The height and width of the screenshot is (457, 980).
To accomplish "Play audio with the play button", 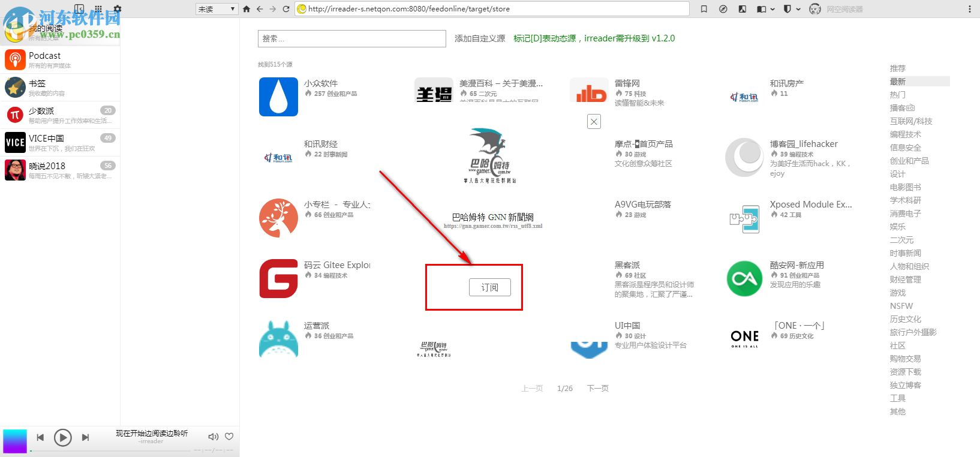I will [62, 438].
